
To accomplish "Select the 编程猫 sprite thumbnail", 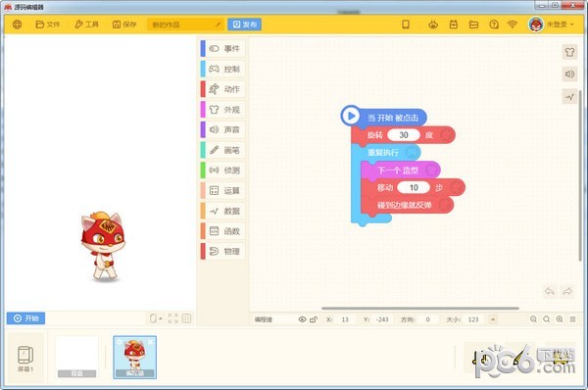I will pyautogui.click(x=135, y=357).
